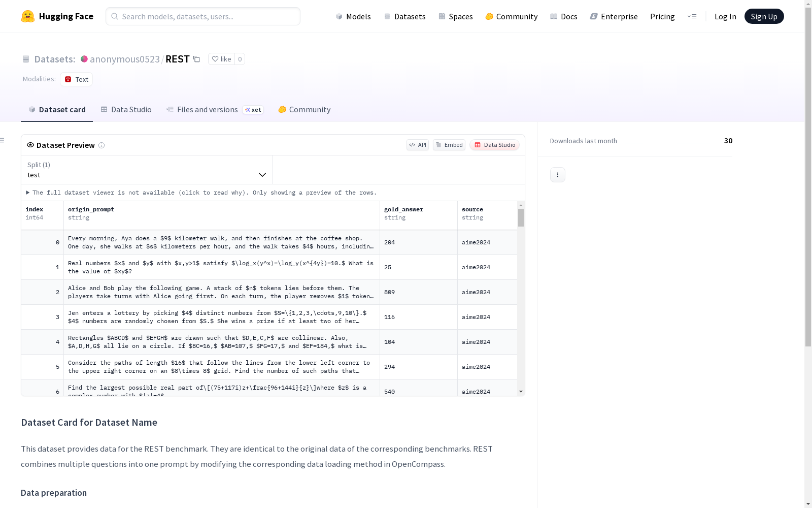
Task: Click the 'Data preparation' heading
Action: click(54, 493)
